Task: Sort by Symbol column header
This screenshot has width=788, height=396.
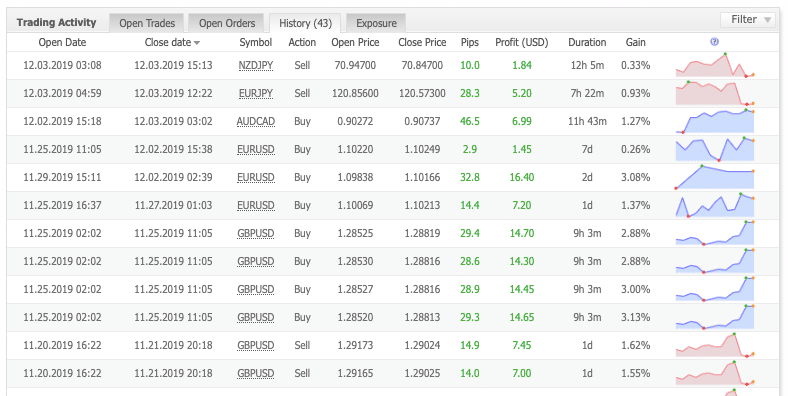Action: pos(256,43)
